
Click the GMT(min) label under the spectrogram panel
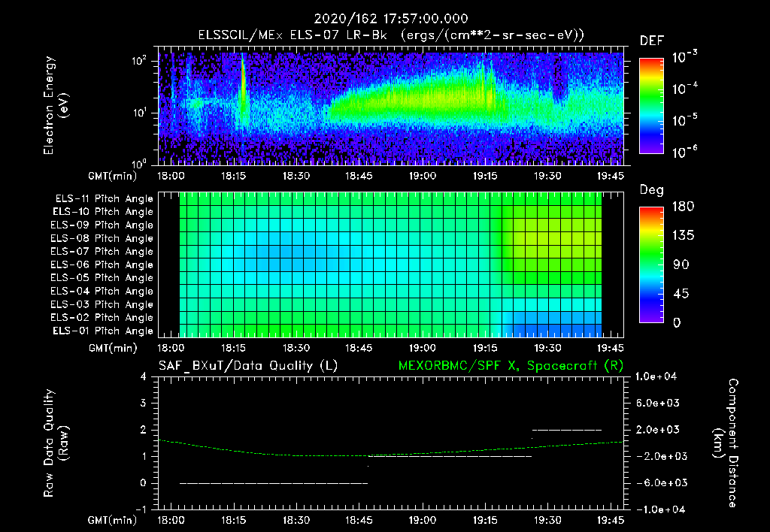pyautogui.click(x=112, y=176)
